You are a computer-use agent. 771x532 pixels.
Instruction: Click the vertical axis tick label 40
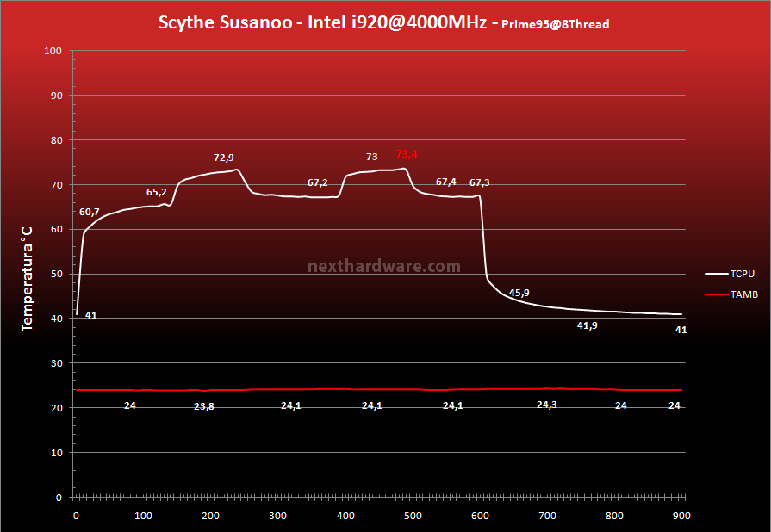(x=57, y=319)
